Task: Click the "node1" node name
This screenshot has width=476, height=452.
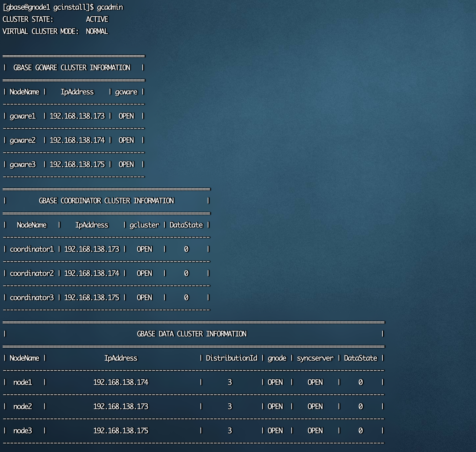Action: (23, 382)
